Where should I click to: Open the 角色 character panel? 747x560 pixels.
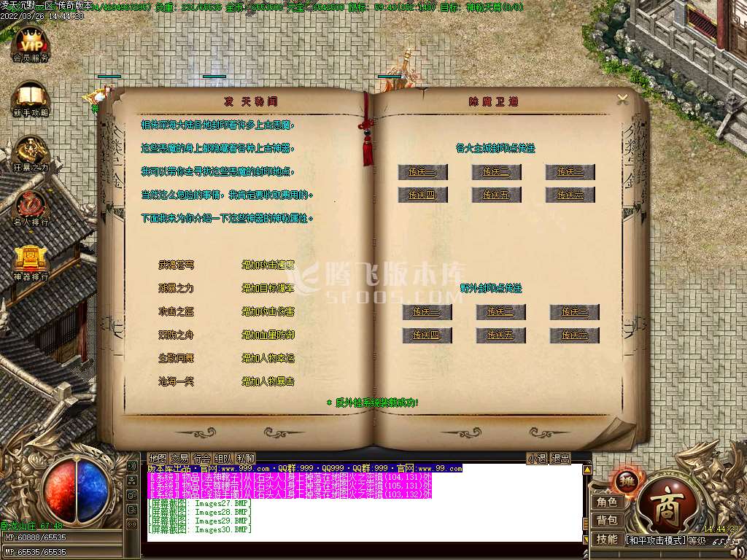(606, 502)
